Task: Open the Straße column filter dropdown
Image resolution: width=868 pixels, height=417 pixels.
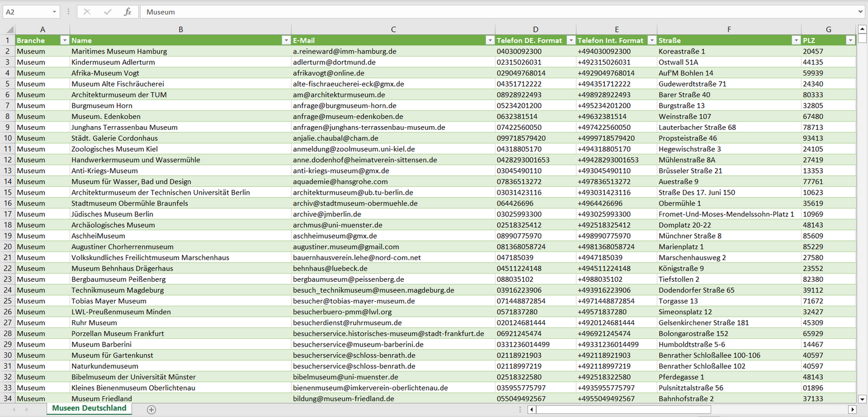Action: tap(795, 40)
